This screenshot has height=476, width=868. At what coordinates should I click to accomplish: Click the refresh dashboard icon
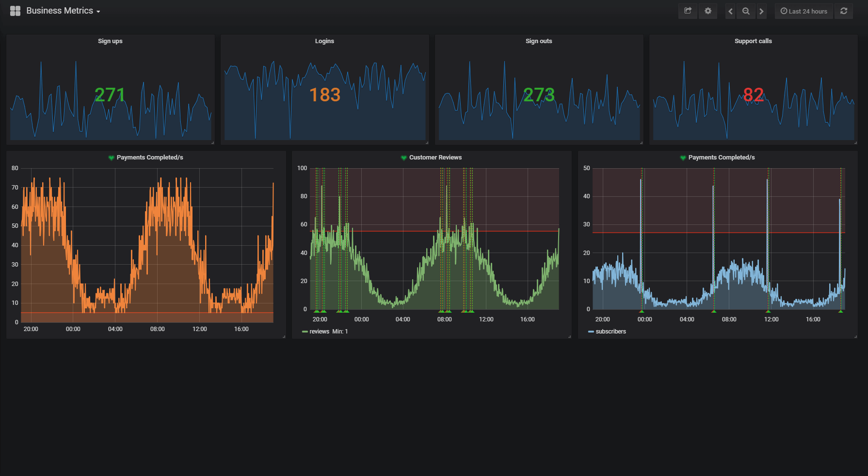(x=844, y=11)
